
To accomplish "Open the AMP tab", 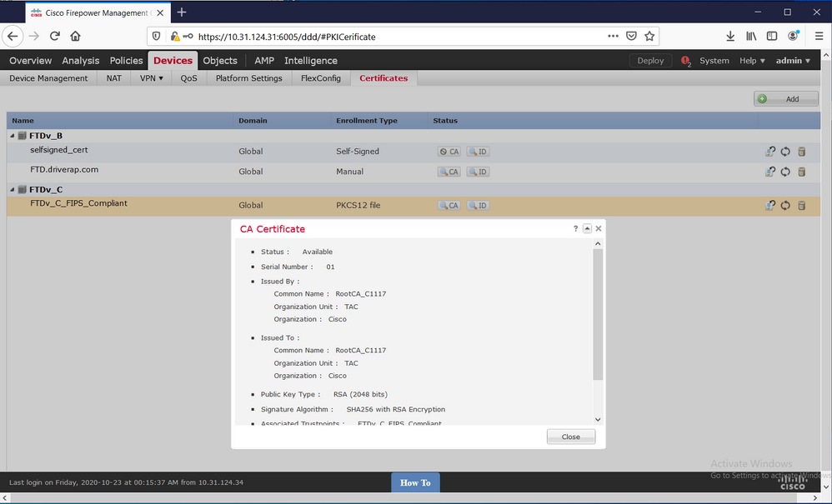I will coord(264,61).
